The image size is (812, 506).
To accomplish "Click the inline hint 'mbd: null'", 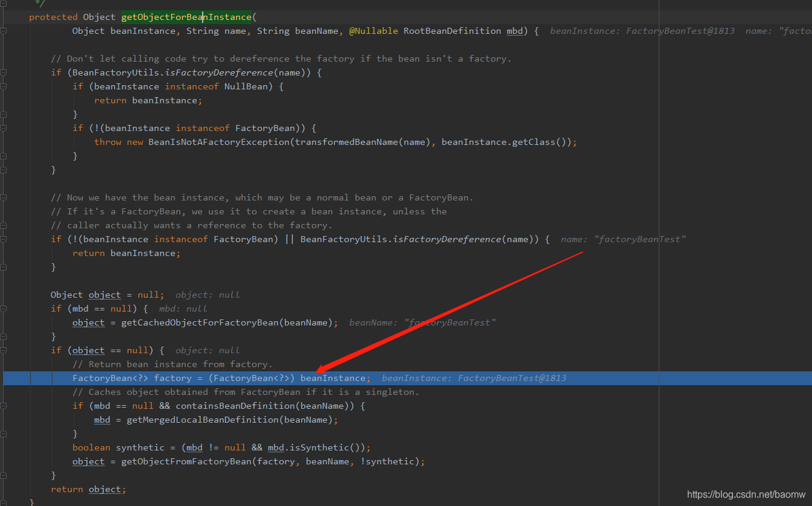I will [183, 309].
